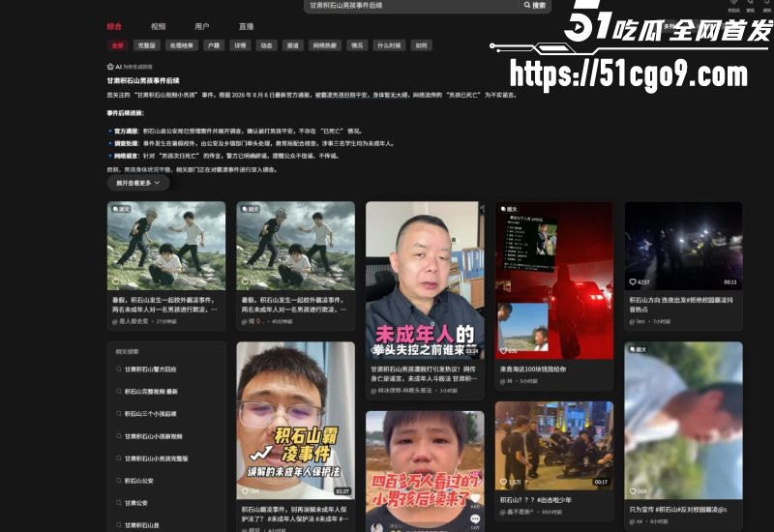Click heart icon on 小男孩后续 video
This screenshot has width=774, height=532.
pyautogui.click(x=475, y=498)
